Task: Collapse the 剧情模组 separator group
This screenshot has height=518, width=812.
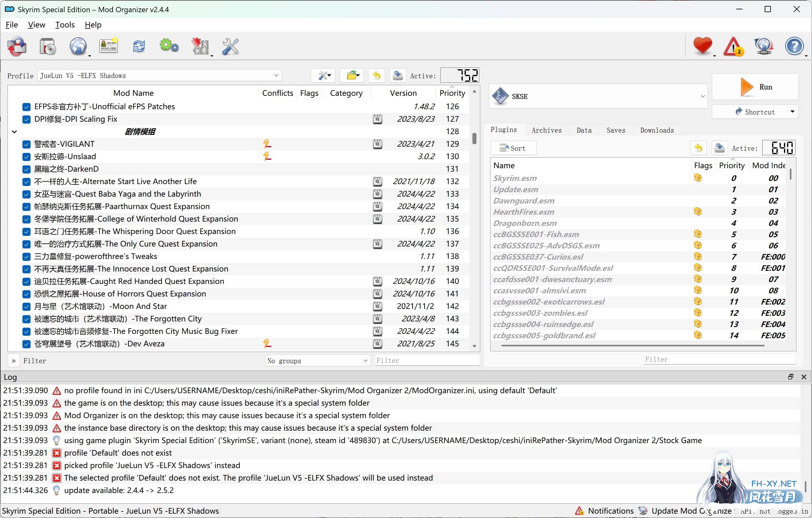Action: (x=14, y=132)
